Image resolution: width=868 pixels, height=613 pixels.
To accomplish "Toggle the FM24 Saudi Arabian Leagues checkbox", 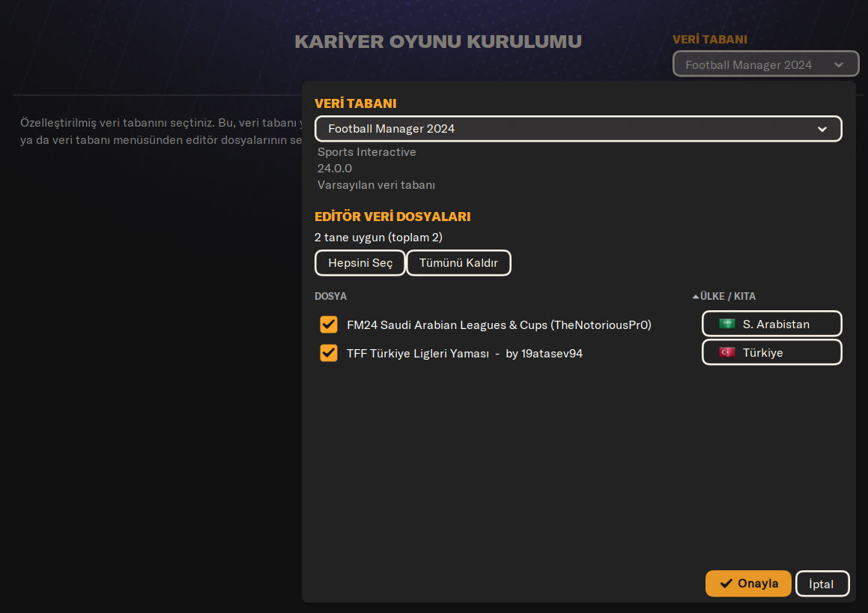I will (x=328, y=324).
